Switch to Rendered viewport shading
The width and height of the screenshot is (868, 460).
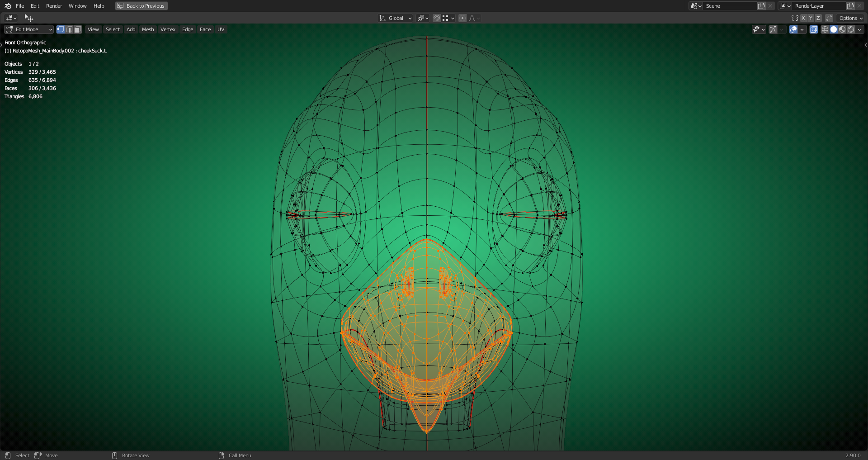pos(852,29)
